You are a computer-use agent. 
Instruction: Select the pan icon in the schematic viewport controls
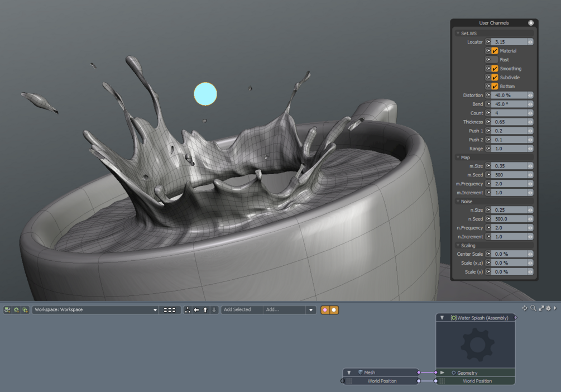click(525, 308)
